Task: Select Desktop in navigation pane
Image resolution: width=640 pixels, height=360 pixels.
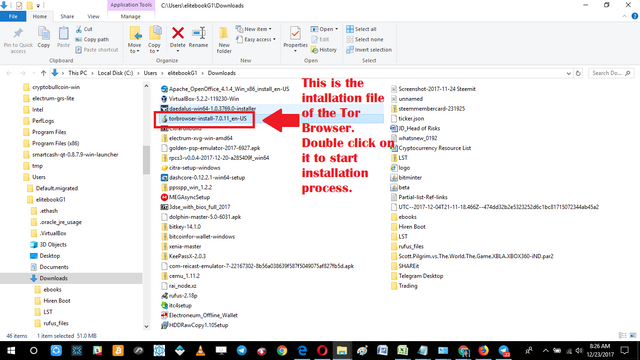Action: 50,256
